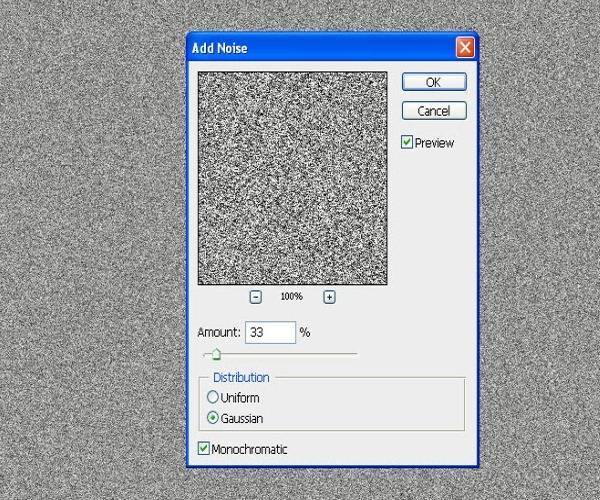Select Gaussian distribution
The height and width of the screenshot is (500, 600).
pos(212,417)
